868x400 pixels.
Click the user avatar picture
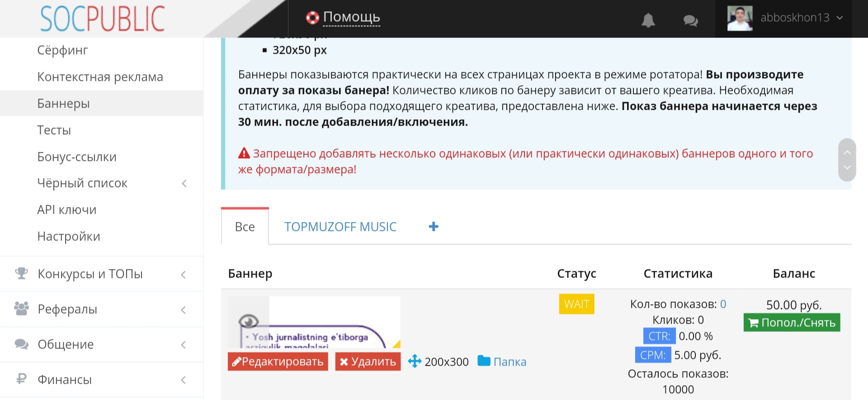click(x=740, y=18)
